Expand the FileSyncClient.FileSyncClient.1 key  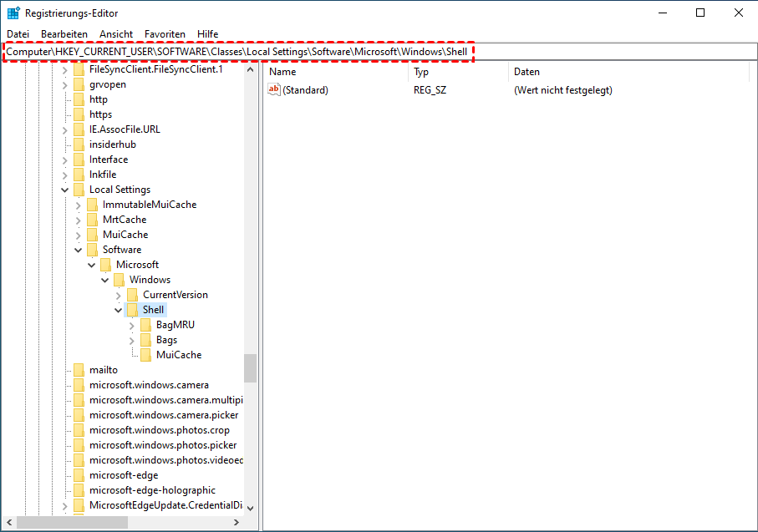[x=65, y=70]
